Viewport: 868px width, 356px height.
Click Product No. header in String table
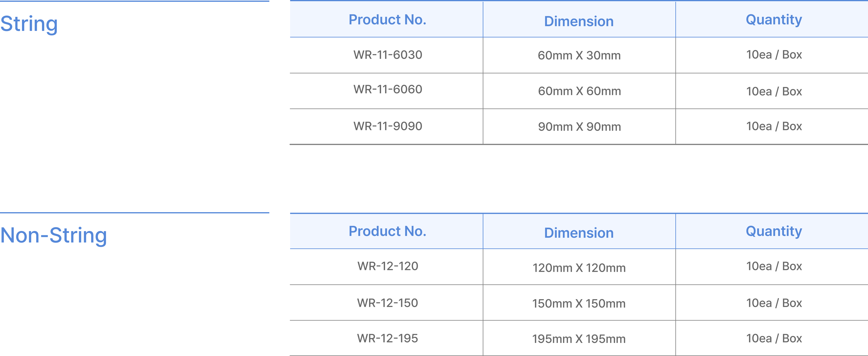(387, 20)
